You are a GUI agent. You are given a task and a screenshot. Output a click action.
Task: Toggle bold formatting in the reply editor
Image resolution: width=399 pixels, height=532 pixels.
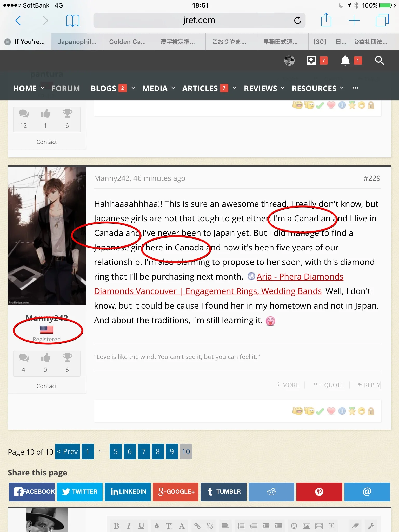[116, 526]
